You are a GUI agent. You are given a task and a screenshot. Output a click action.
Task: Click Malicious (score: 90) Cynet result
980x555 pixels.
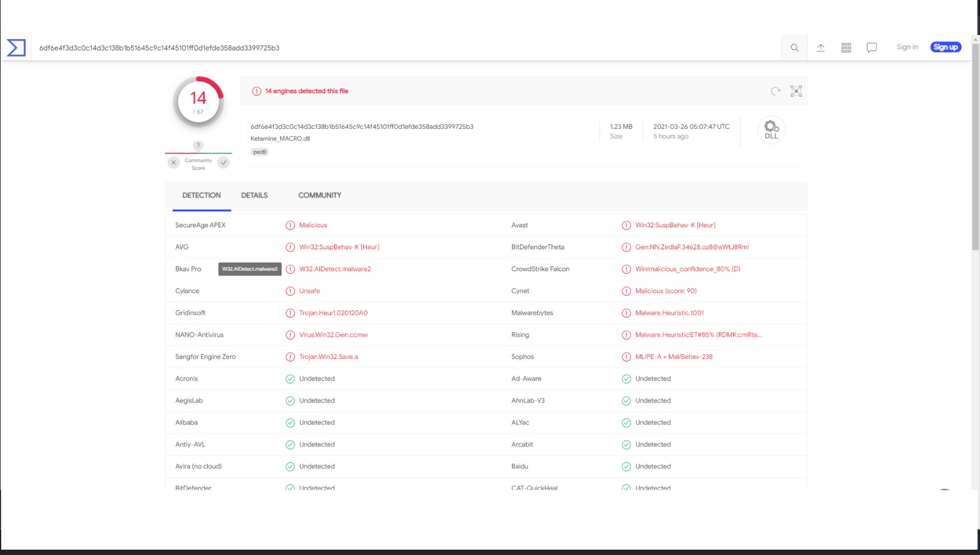(666, 291)
